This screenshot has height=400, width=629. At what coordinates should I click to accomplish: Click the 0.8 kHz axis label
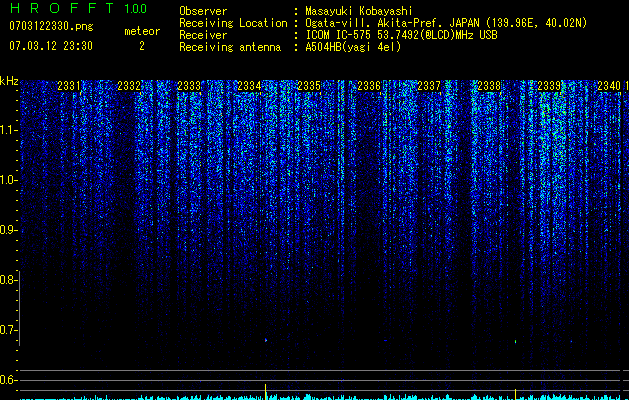click(x=8, y=280)
